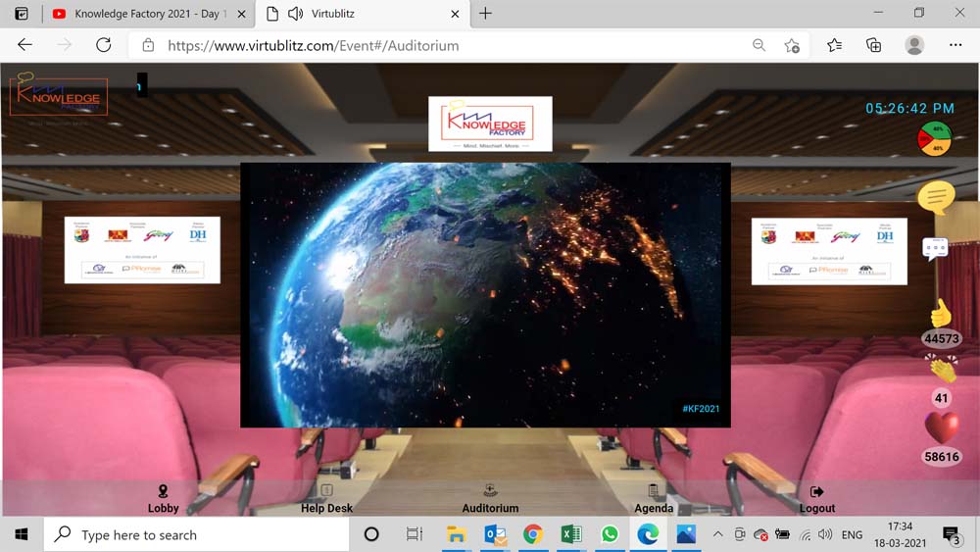Open Agenda in bottom navigation

point(654,499)
